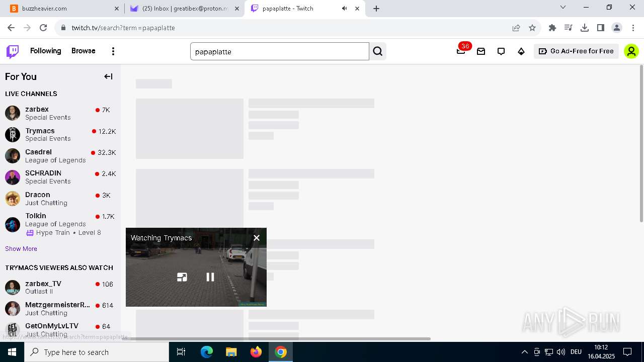Open the Windows Start menu
Image resolution: width=644 pixels, height=362 pixels.
tap(12, 352)
